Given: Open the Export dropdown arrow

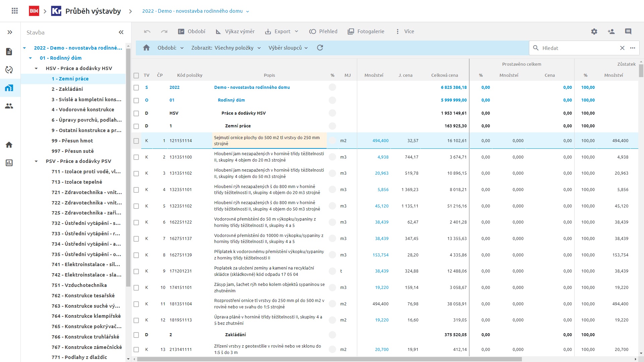Looking at the screenshot, I should (297, 32).
